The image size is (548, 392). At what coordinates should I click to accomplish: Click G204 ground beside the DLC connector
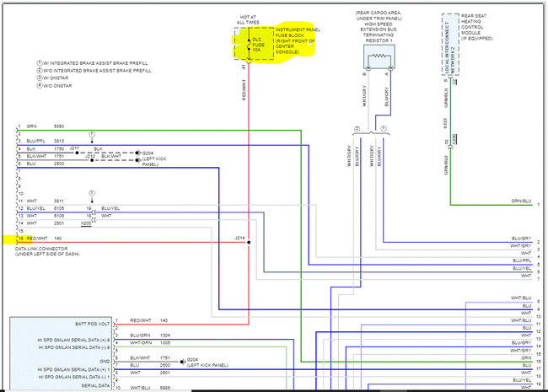(148, 153)
